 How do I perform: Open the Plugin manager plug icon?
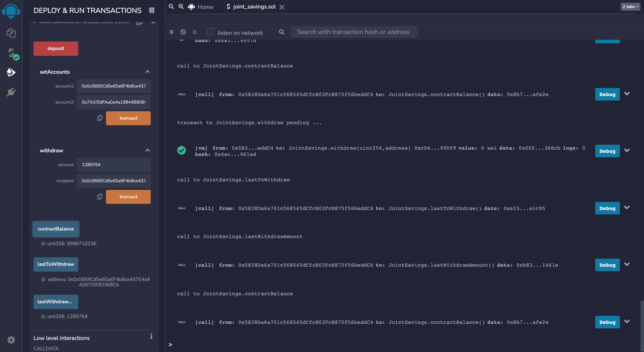[11, 92]
